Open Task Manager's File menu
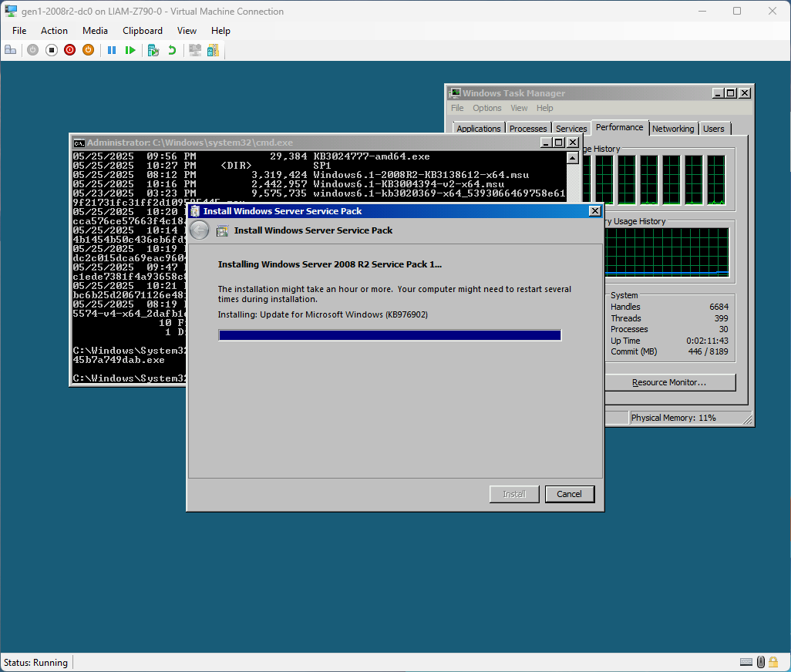The height and width of the screenshot is (672, 791). [x=457, y=108]
